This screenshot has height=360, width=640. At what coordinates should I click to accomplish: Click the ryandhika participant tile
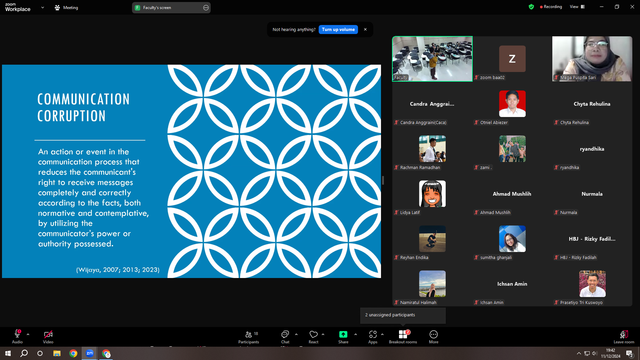coord(592,149)
